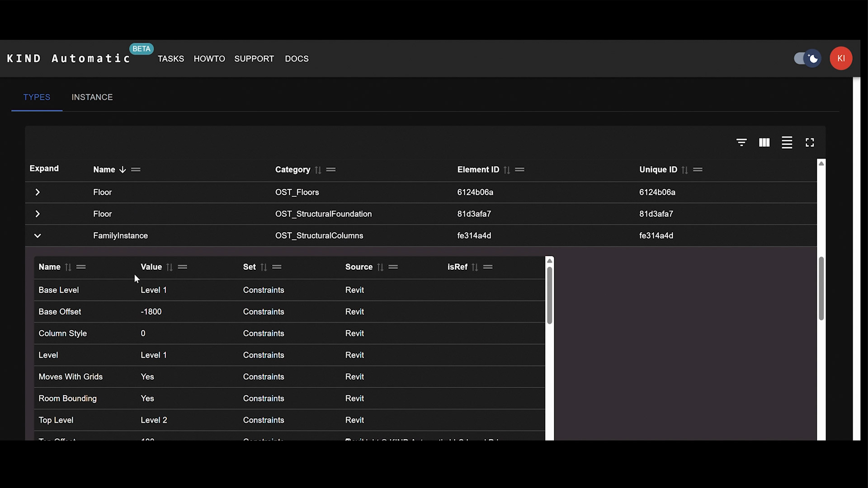Open the Unique ID column menu
The height and width of the screenshot is (488, 868).
click(698, 170)
